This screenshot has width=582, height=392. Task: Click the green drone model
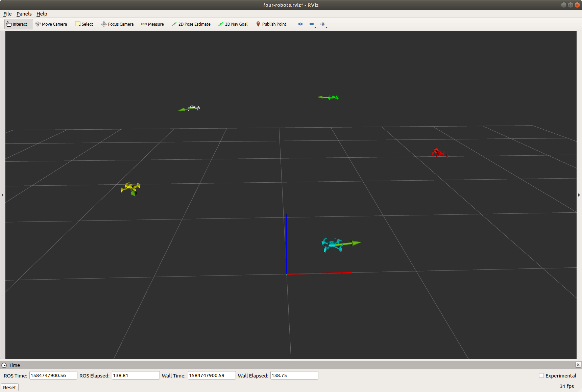[333, 98]
